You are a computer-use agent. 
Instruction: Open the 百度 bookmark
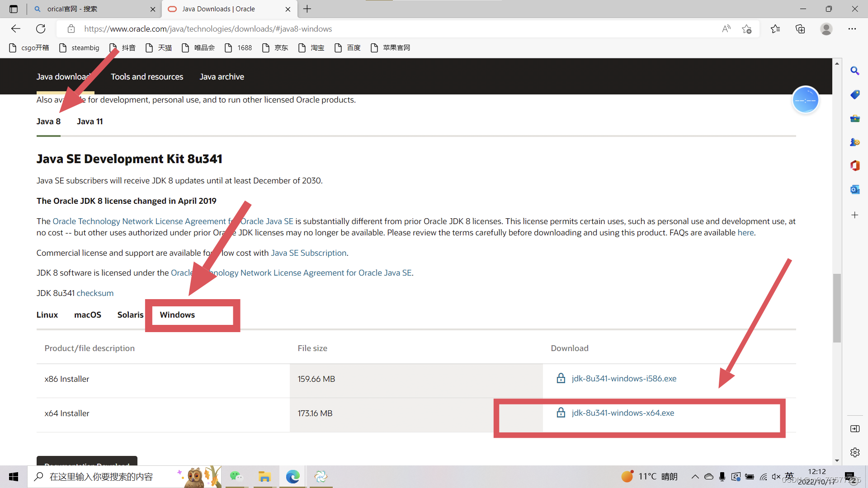[347, 48]
